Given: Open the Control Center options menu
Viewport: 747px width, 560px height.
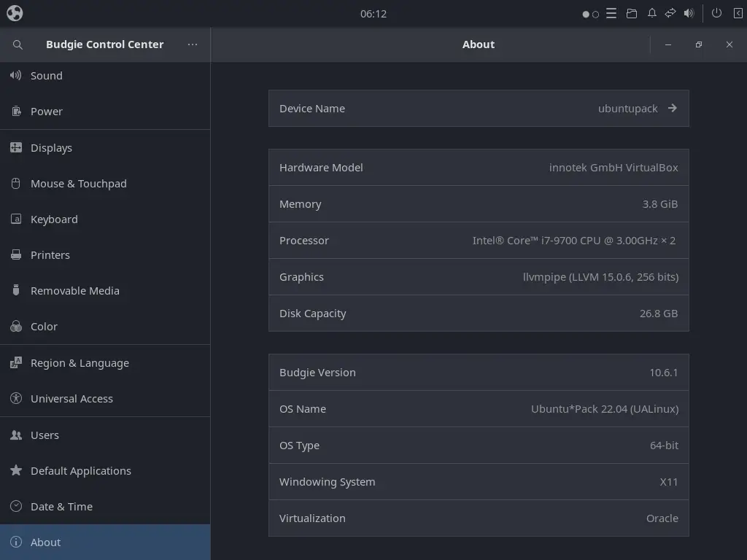Looking at the screenshot, I should [193, 44].
